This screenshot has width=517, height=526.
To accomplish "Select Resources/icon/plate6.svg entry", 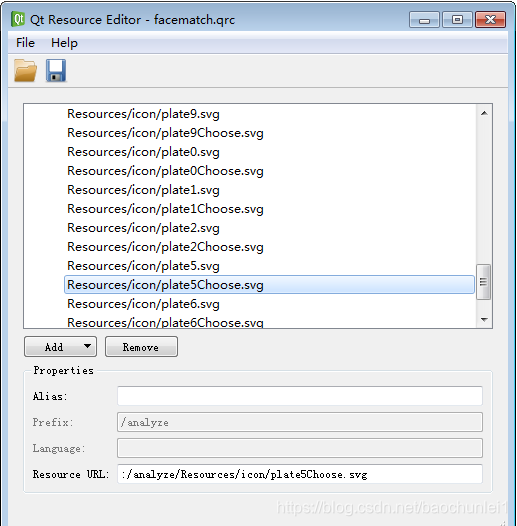I will pyautogui.click(x=143, y=304).
